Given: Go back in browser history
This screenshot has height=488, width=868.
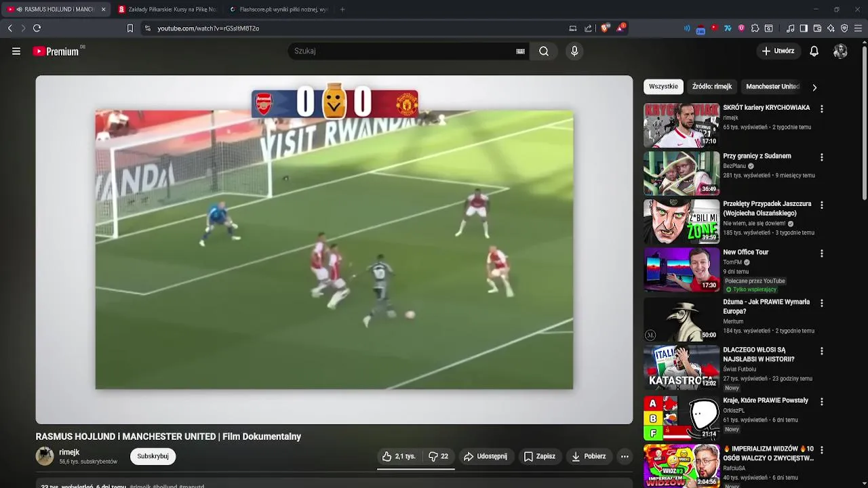Looking at the screenshot, I should pos(9,28).
